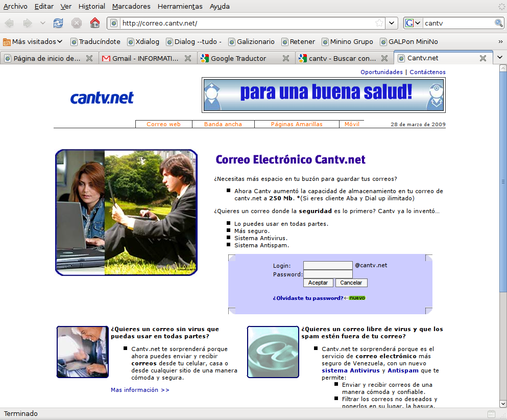This screenshot has height=420, width=507.
Task: Click the Oportunidades link
Action: pos(381,72)
